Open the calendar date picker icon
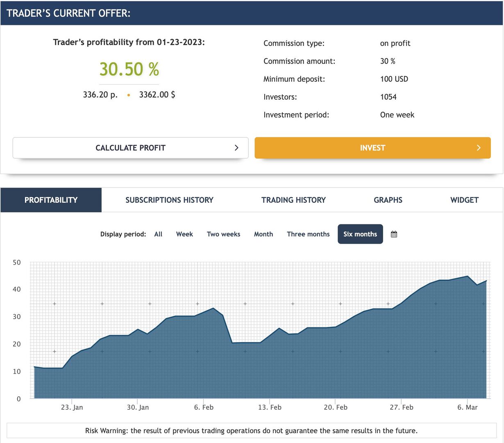 tap(394, 234)
